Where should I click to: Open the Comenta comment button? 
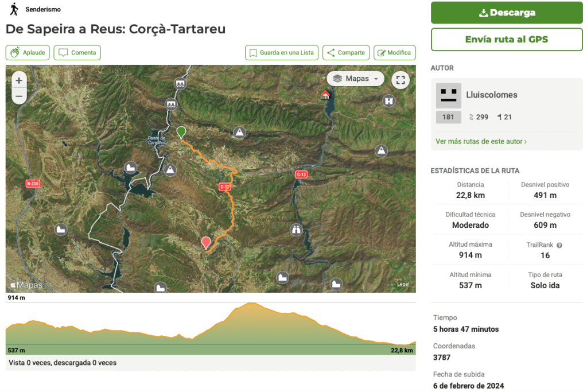77,53
